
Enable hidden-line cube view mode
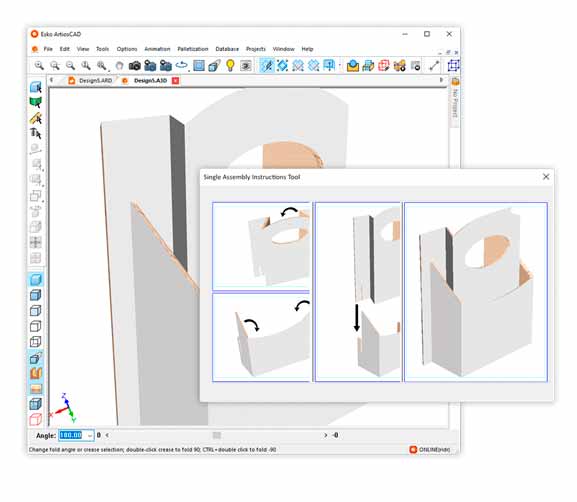pyautogui.click(x=36, y=326)
